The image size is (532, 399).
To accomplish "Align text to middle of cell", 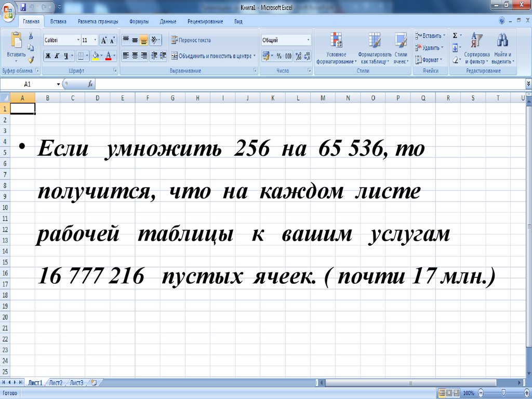I will (135, 39).
